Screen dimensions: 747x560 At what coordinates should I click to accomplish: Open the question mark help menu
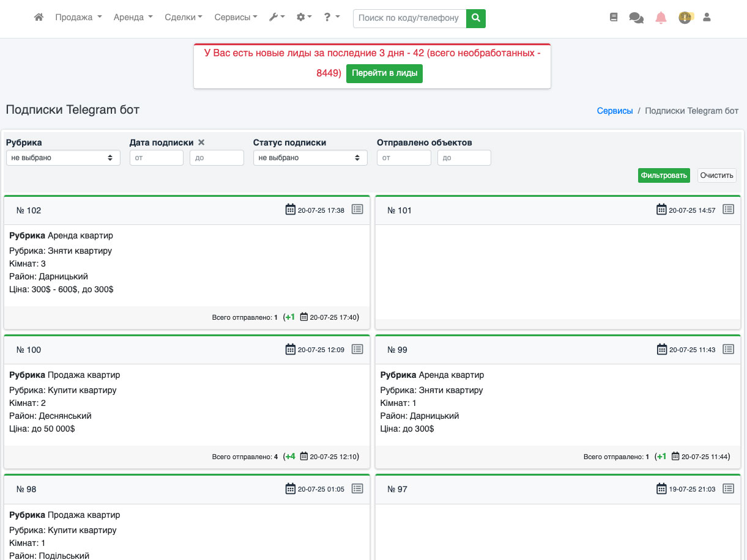click(332, 18)
